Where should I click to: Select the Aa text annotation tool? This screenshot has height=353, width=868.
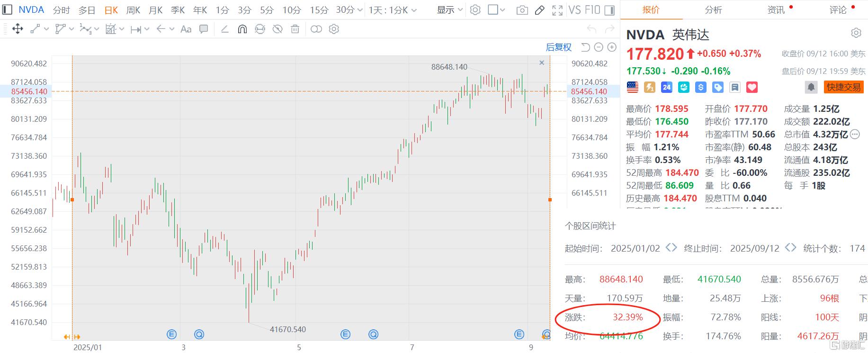pos(186,29)
